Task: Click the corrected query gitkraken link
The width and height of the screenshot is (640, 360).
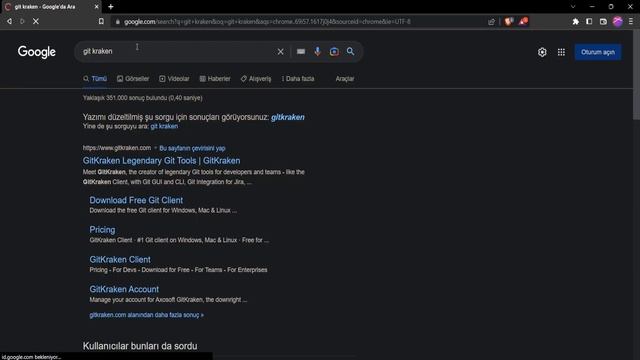Action: tap(288, 117)
